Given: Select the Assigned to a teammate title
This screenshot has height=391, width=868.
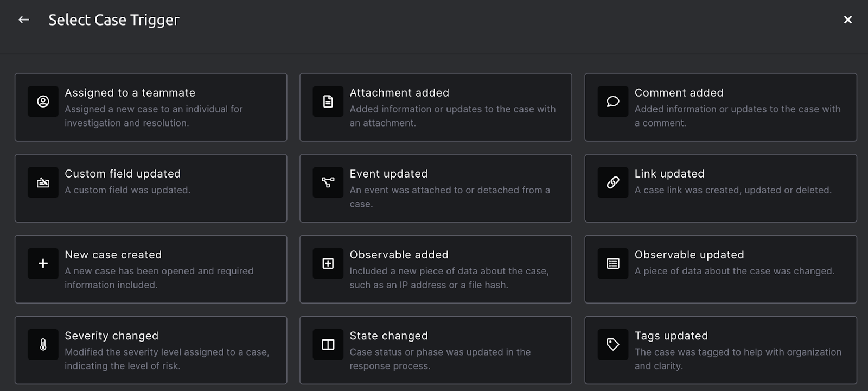Looking at the screenshot, I should click(x=130, y=93).
